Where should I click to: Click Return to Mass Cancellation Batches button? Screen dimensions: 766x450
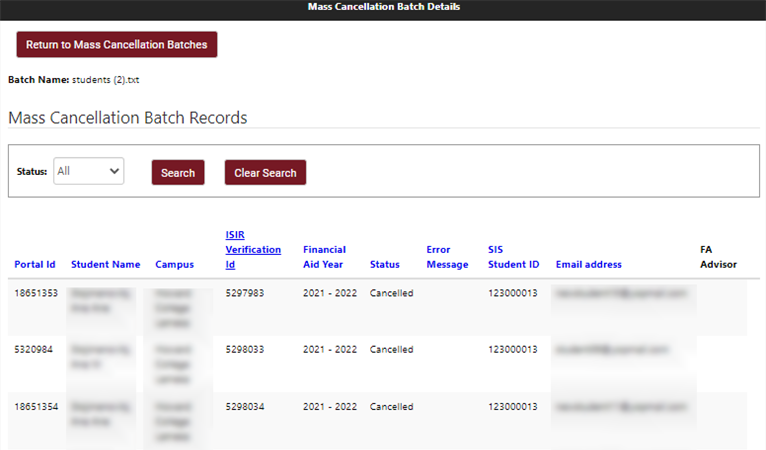point(117,45)
